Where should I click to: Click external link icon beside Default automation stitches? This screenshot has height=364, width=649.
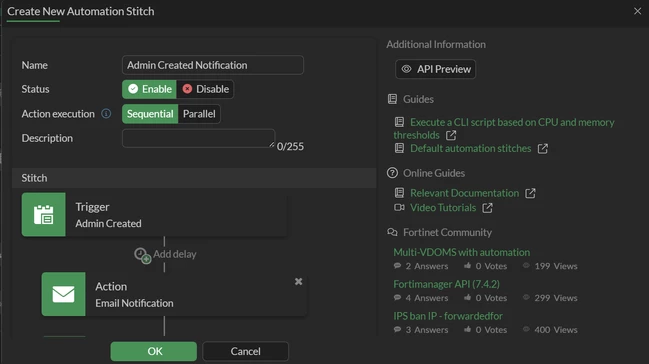tap(543, 149)
